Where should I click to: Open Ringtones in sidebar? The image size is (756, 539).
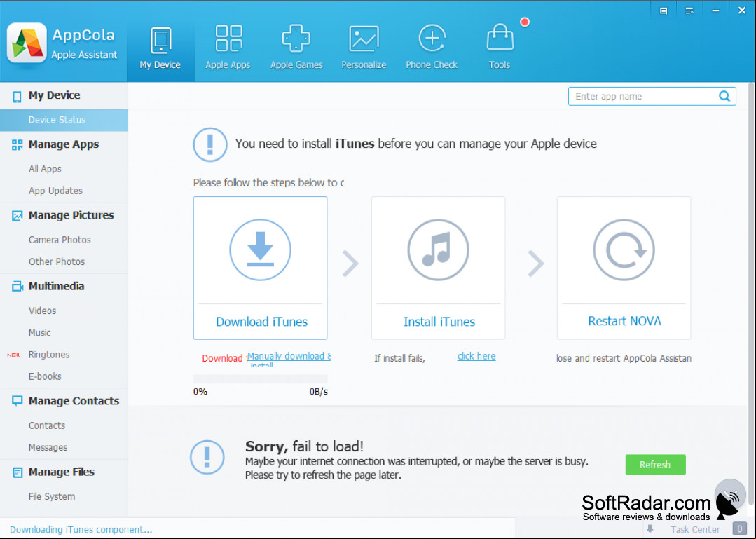point(49,355)
